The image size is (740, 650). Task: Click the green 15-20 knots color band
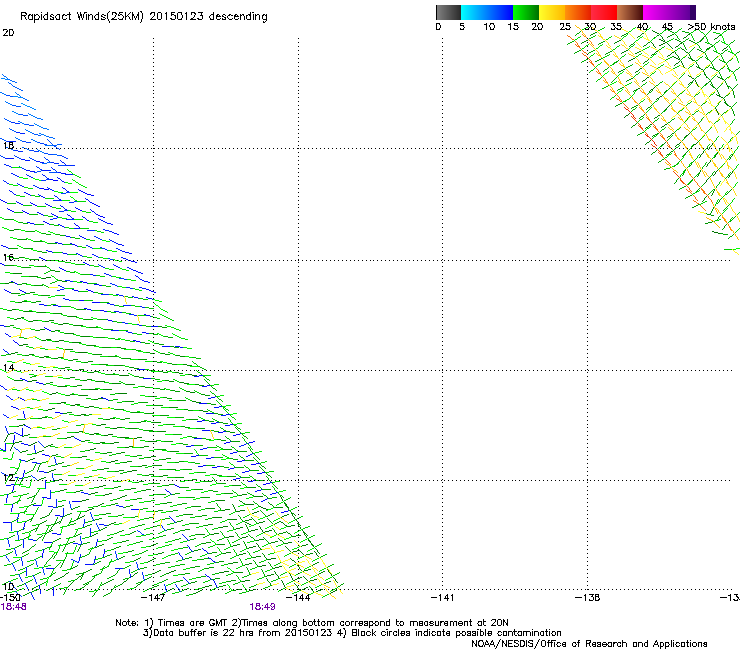(x=526, y=12)
